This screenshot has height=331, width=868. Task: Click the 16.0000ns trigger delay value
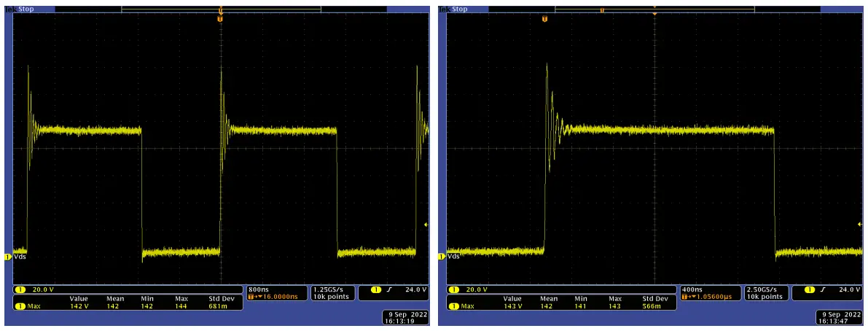point(273,297)
